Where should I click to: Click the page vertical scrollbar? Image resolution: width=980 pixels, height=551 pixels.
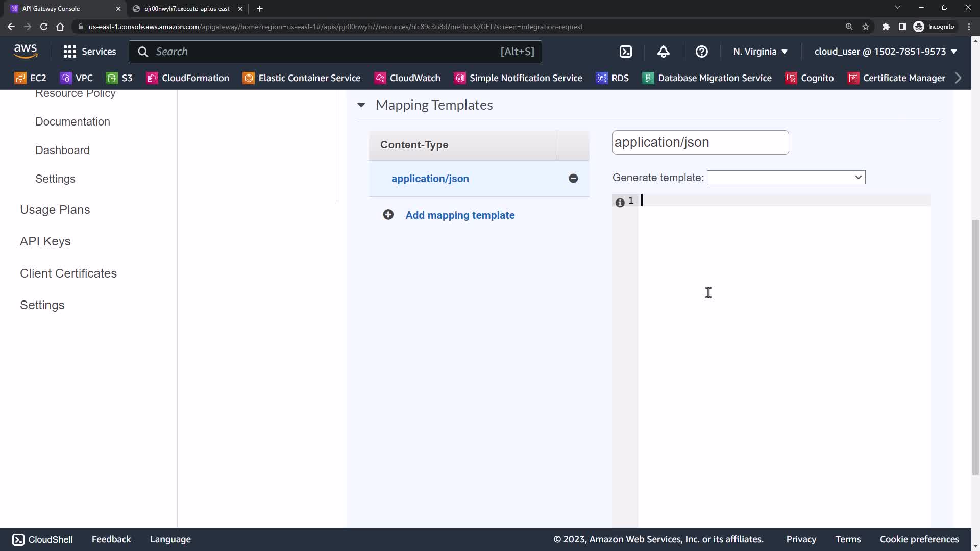coord(975,347)
